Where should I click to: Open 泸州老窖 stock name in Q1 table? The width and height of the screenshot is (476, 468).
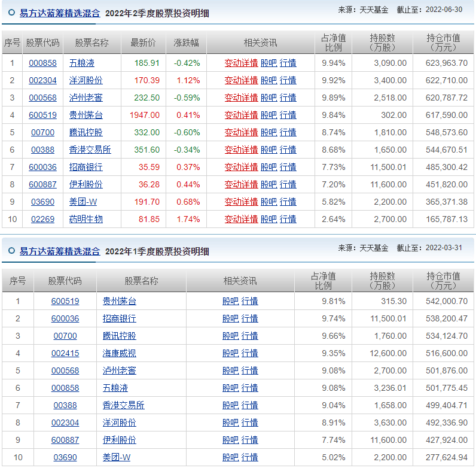click(120, 370)
